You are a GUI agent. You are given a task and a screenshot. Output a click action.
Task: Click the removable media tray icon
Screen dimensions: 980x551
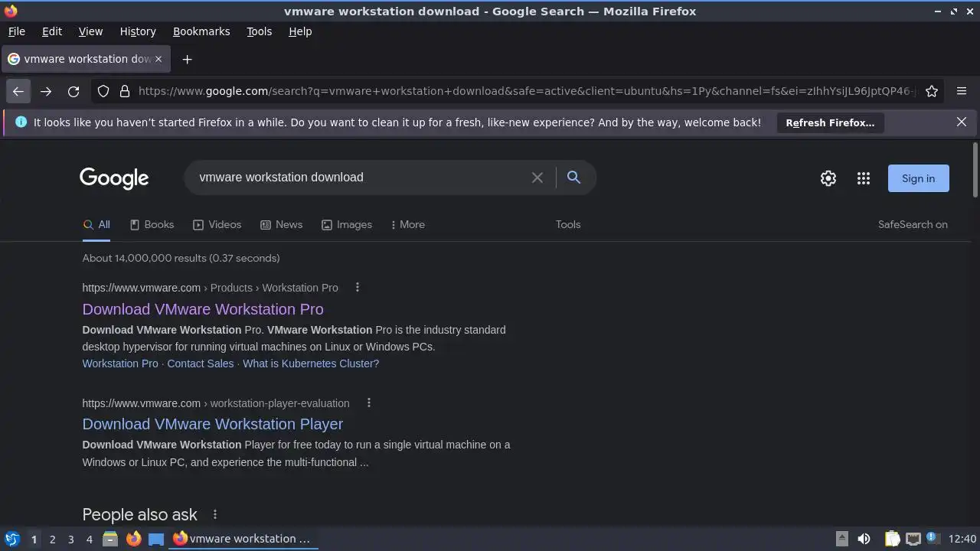(x=841, y=539)
